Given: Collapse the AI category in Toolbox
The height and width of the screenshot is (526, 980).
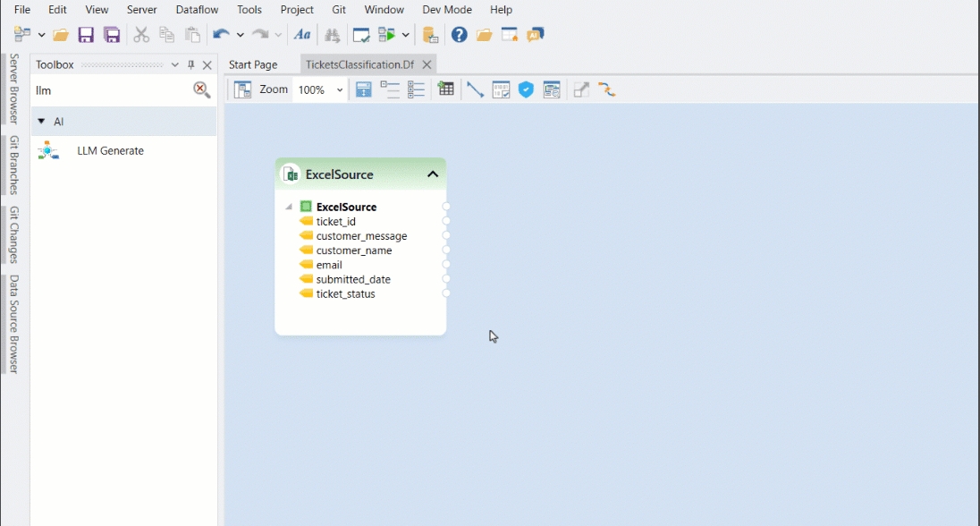Looking at the screenshot, I should [x=41, y=122].
